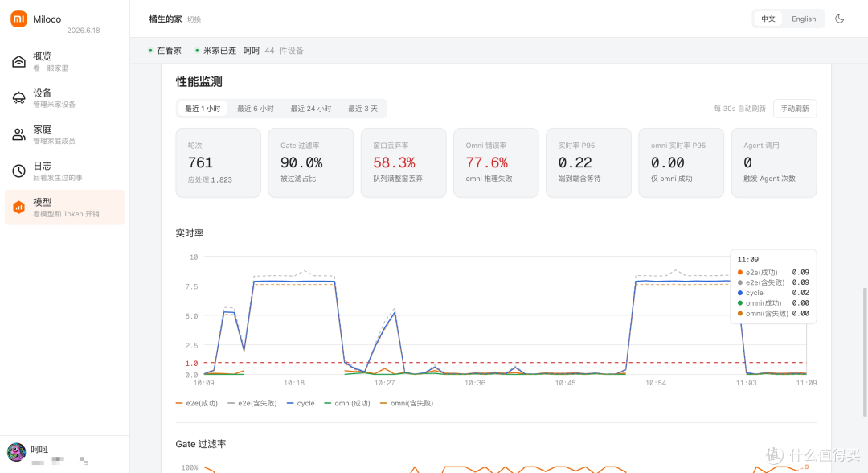Open the Omni 错误率 77.6% card

pyautogui.click(x=496, y=162)
